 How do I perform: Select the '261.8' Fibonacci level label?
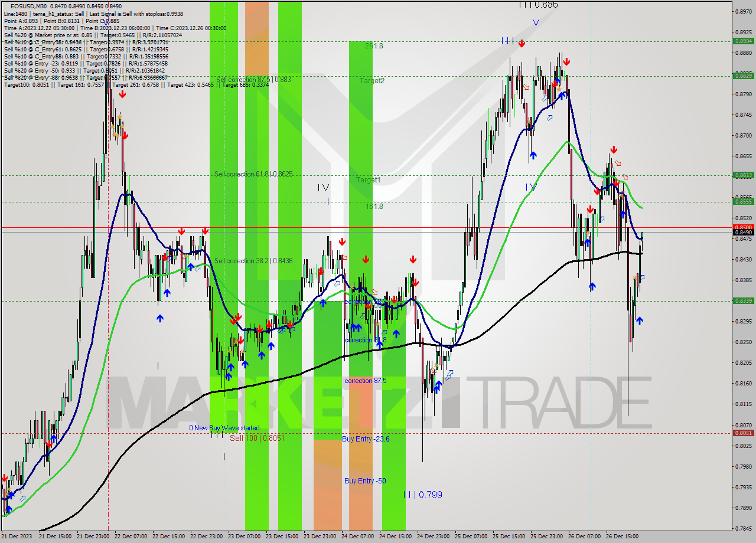[374, 45]
